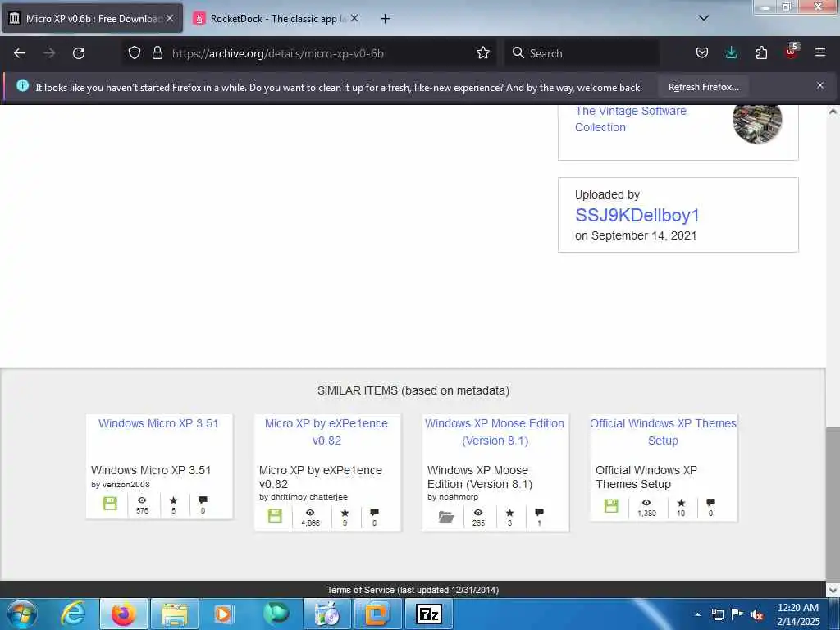Viewport: 840px width, 630px height.
Task: Open the tracking protection shield icon
Action: coord(135,53)
